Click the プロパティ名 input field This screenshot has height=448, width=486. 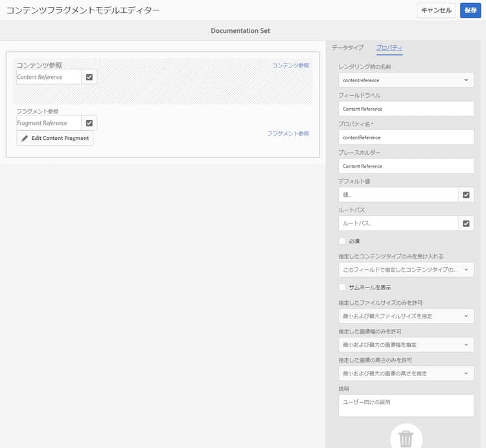[406, 137]
